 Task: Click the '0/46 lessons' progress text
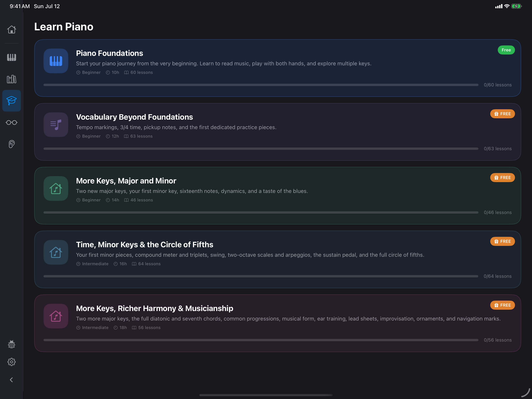pos(498,212)
